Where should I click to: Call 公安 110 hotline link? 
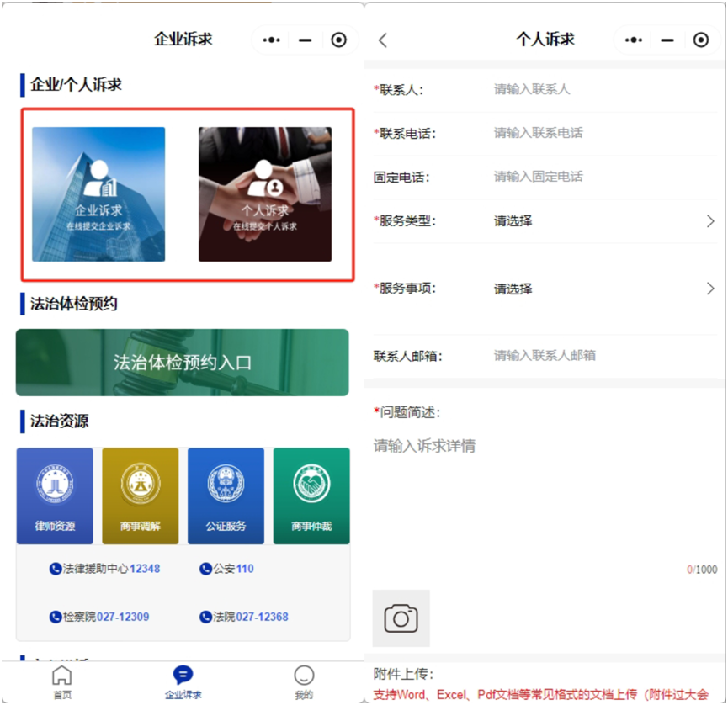(226, 569)
